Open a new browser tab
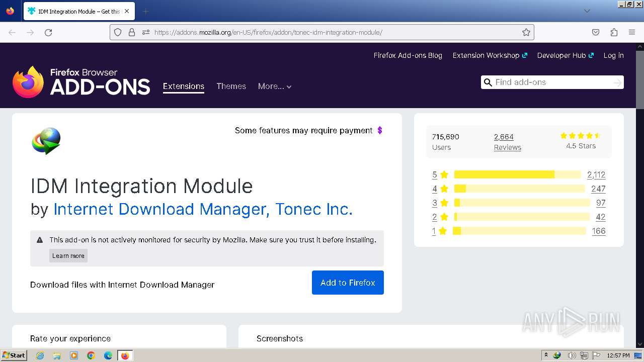Screen dimensions: 644x362 click(145, 11)
